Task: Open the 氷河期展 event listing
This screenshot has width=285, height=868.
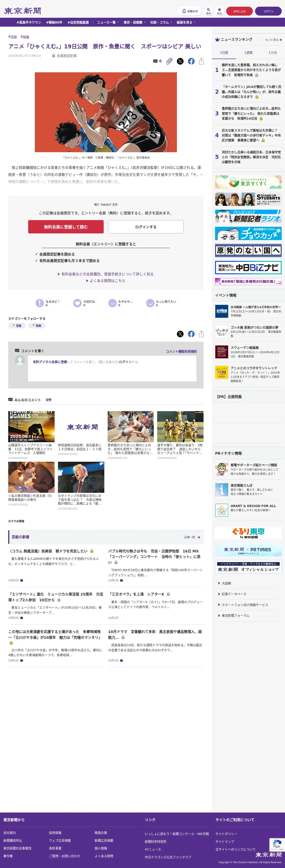Action: 248,311
